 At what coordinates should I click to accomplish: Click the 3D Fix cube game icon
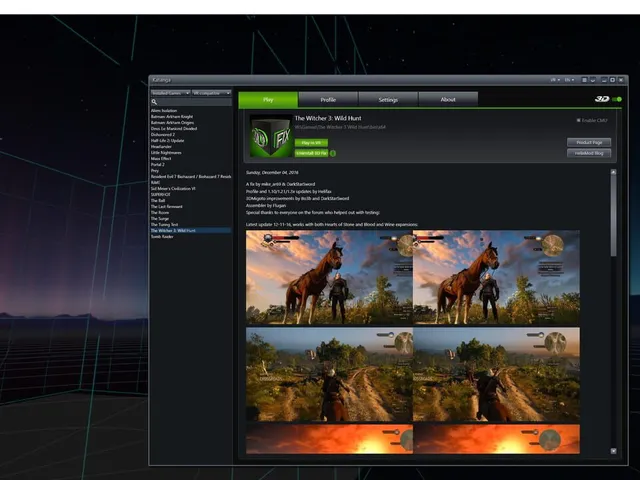click(271, 136)
